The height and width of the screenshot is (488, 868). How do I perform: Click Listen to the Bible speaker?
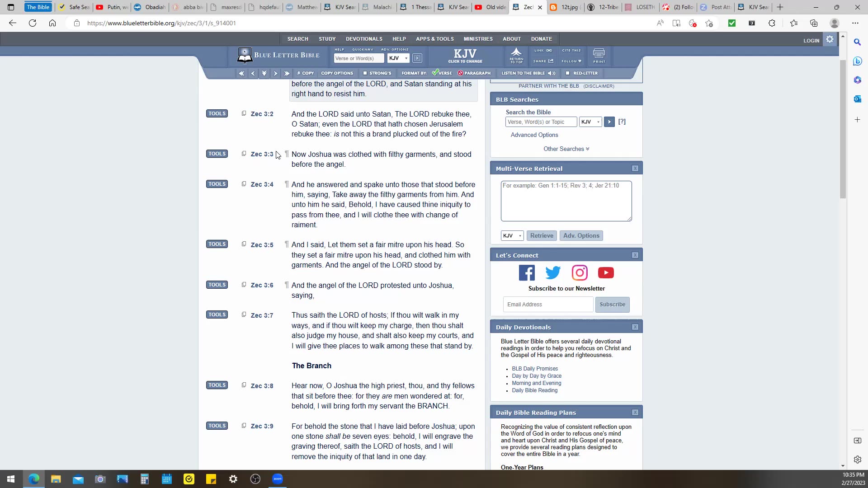pyautogui.click(x=552, y=73)
